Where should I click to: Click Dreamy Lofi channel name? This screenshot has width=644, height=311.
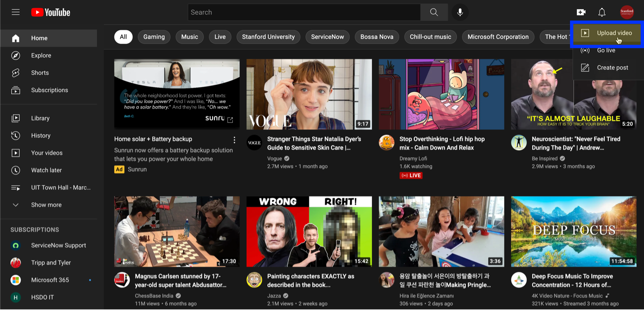[413, 159]
